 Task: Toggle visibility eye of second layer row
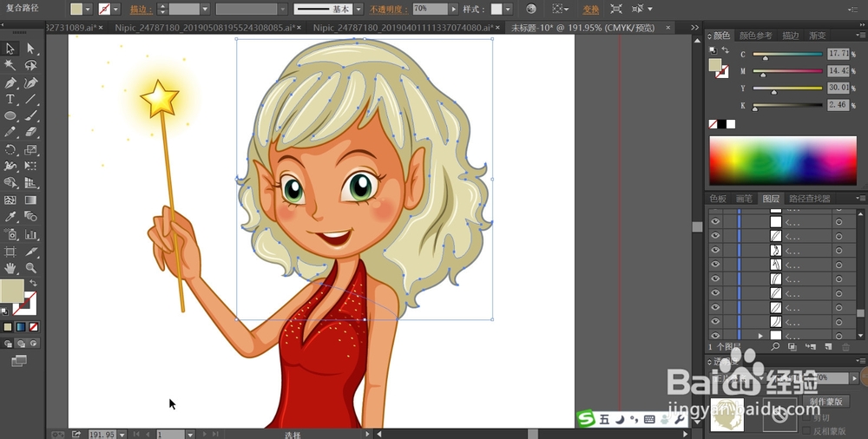pos(715,236)
